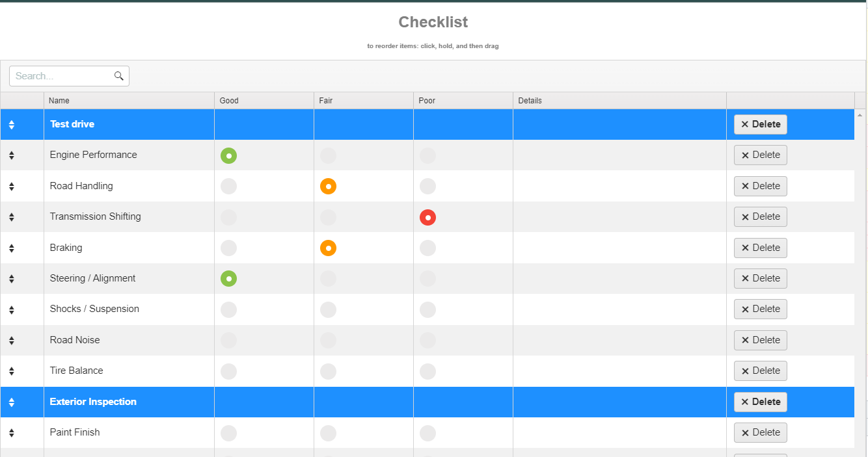Delete the Steering / Alignment item
868x457 pixels.
[x=760, y=278]
